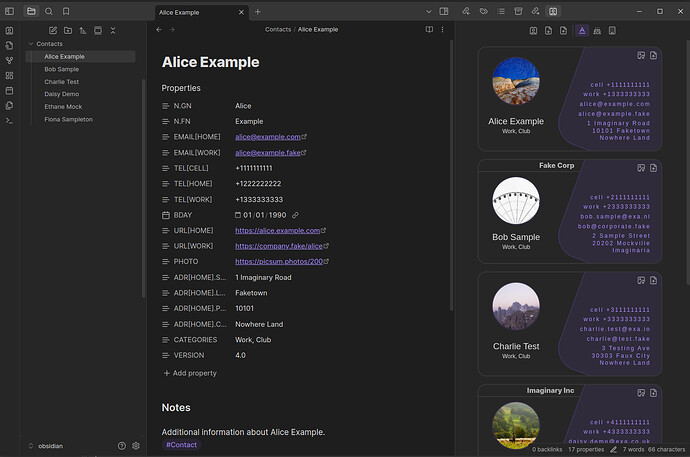Click Add property button
The image size is (690, 457).
point(190,373)
